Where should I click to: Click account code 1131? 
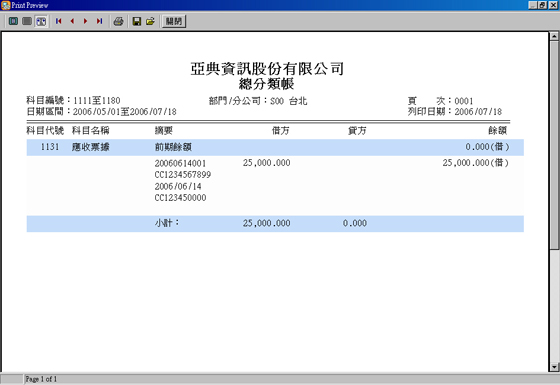click(x=50, y=147)
